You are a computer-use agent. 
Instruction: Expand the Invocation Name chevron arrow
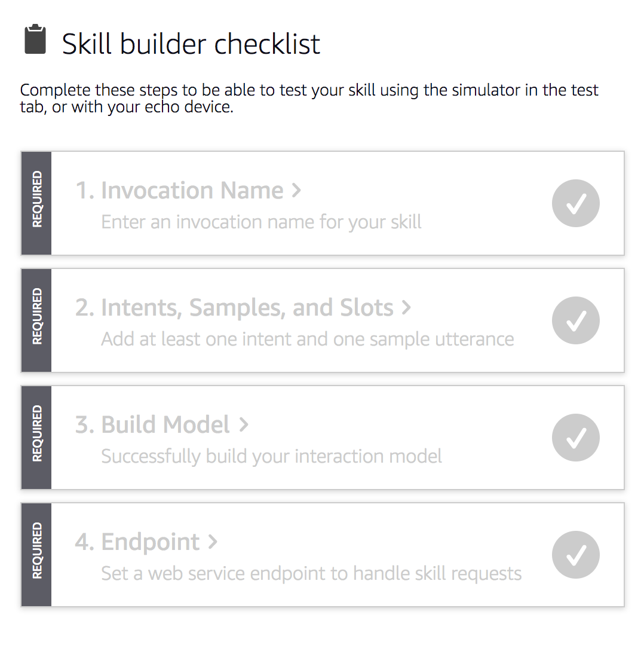point(296,191)
